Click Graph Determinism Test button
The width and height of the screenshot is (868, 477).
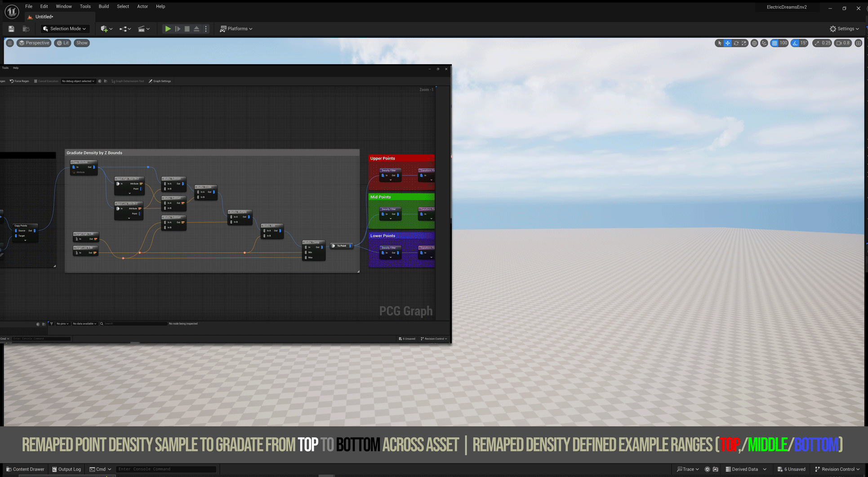coord(128,81)
